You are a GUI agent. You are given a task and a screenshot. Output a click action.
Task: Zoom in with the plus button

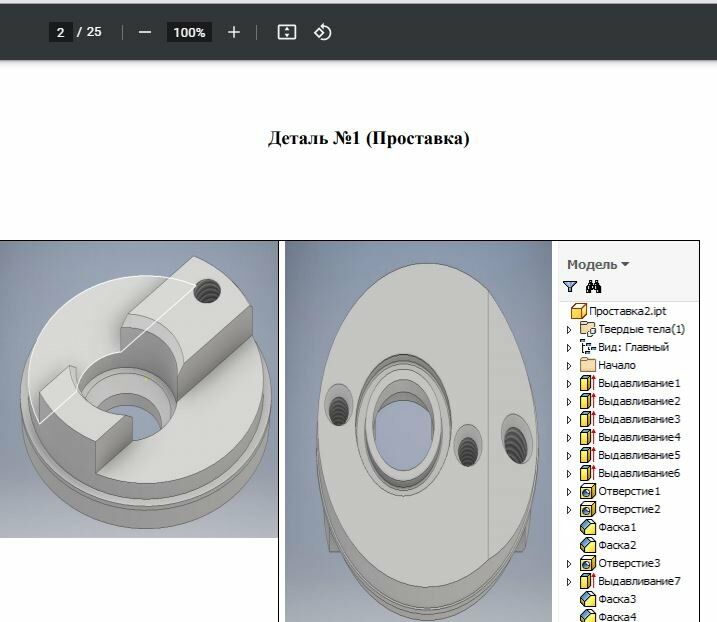[x=234, y=32]
